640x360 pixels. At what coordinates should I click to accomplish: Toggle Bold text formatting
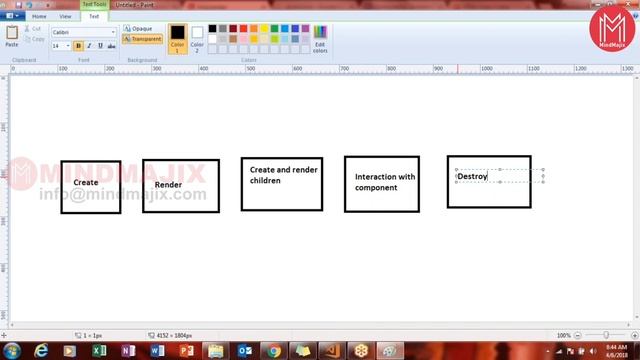(x=78, y=46)
